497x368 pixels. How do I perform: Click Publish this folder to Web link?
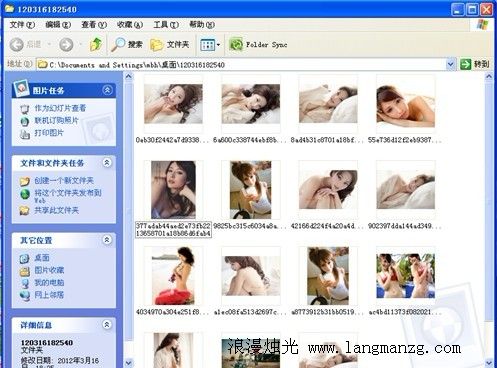[68, 196]
